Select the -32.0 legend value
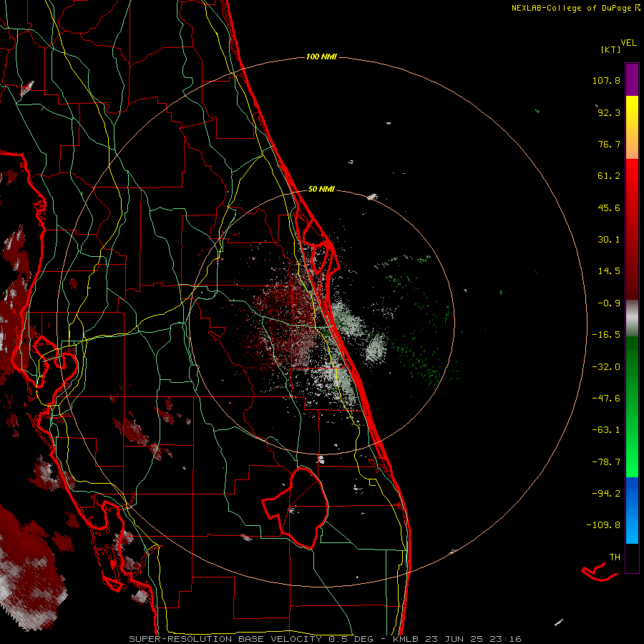 tap(606, 367)
